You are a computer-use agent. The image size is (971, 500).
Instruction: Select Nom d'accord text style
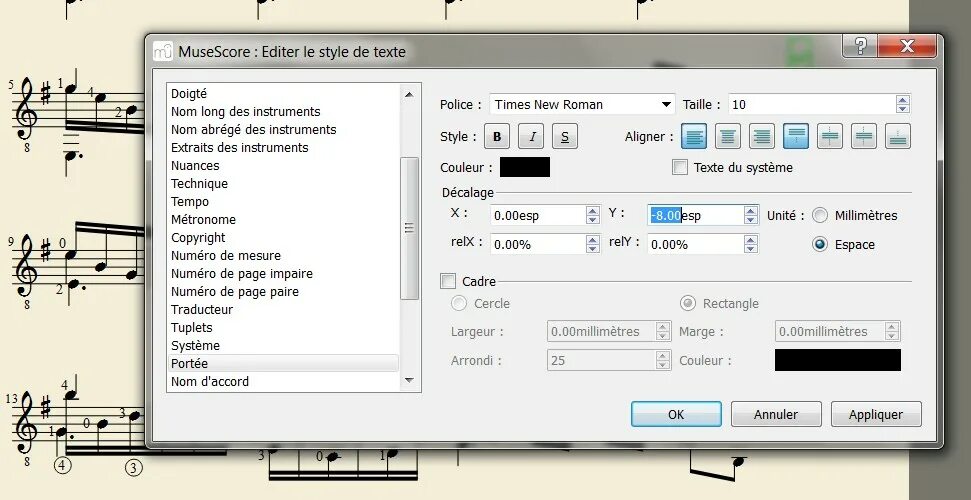(x=284, y=381)
